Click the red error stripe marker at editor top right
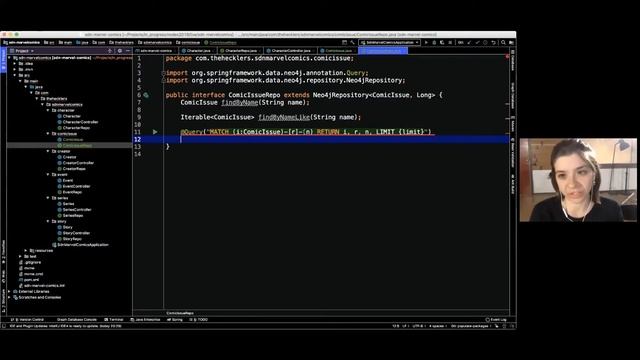The image size is (640, 360). tap(507, 56)
